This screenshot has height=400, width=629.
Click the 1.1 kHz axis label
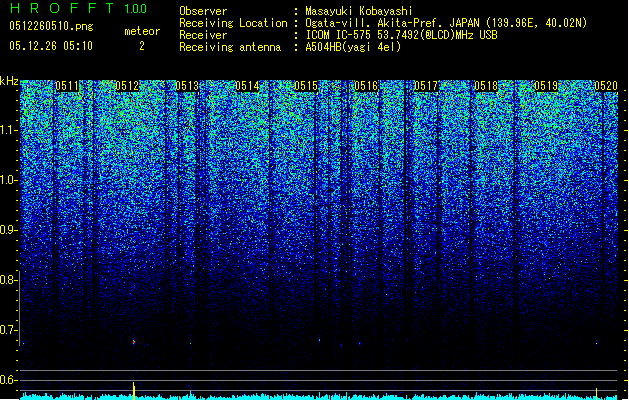8,130
